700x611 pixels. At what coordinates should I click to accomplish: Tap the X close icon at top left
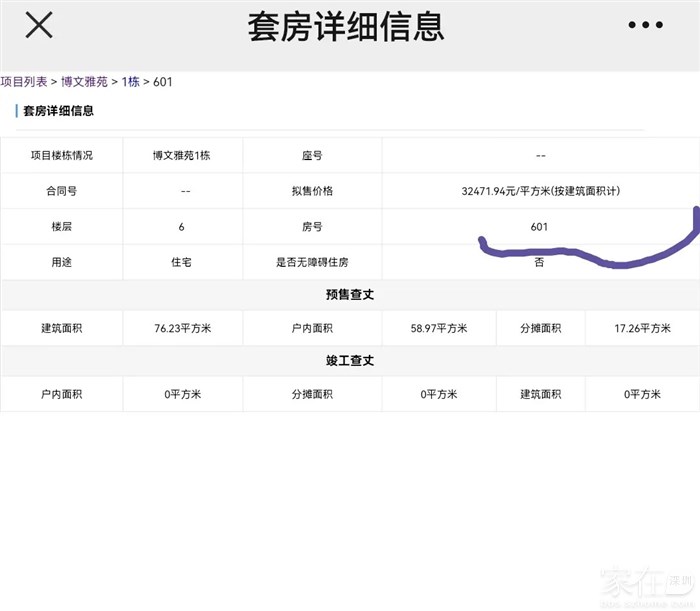click(x=39, y=26)
